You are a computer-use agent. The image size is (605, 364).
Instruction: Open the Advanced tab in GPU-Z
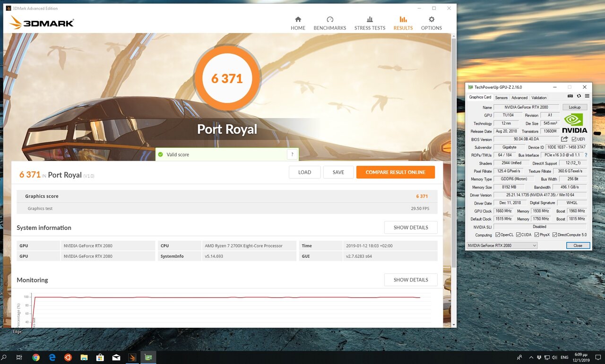point(519,98)
